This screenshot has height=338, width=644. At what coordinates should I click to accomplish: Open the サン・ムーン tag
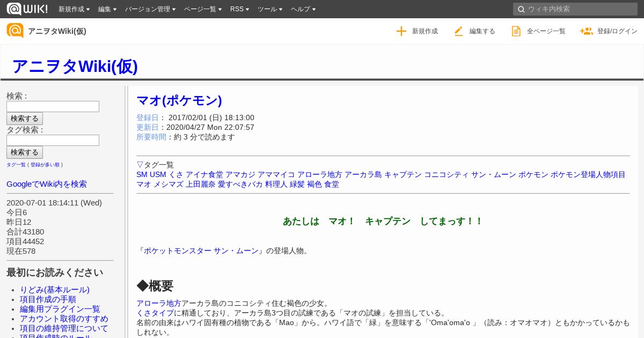[x=494, y=174]
